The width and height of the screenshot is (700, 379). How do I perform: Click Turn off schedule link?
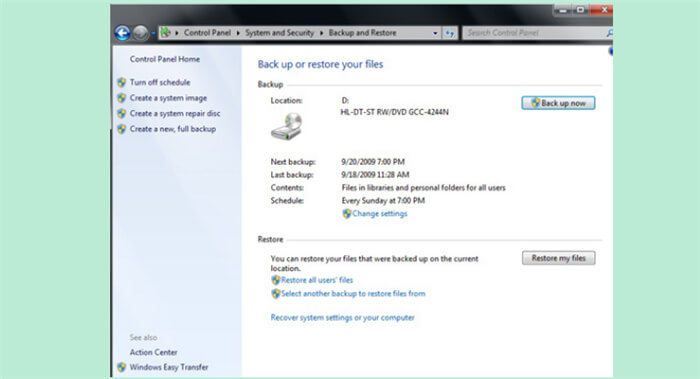click(160, 82)
